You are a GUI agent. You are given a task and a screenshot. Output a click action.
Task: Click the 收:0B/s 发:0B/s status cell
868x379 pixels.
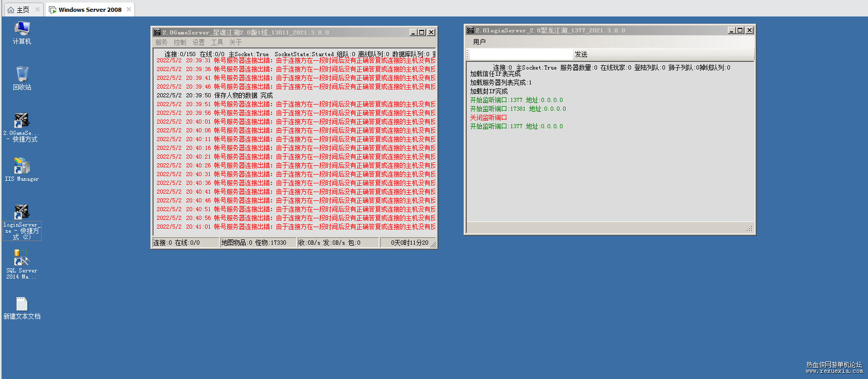click(x=338, y=243)
